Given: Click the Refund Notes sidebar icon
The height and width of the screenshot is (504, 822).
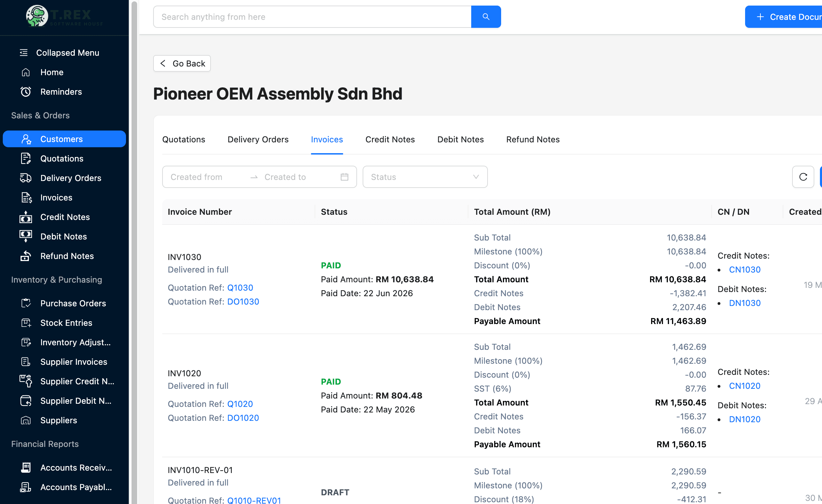Looking at the screenshot, I should [26, 256].
